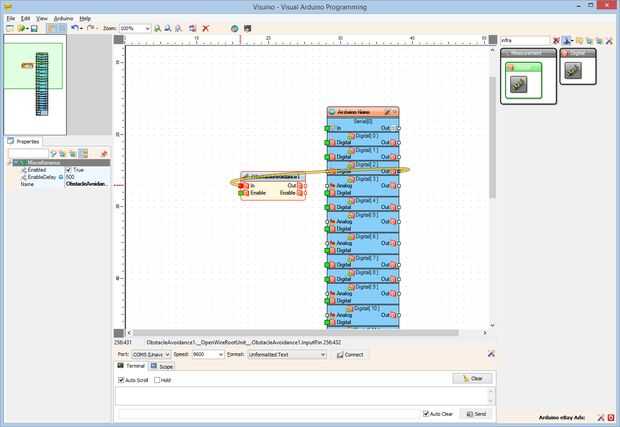The width and height of the screenshot is (620, 427).
Task: Click the Connect button
Action: tap(350, 355)
